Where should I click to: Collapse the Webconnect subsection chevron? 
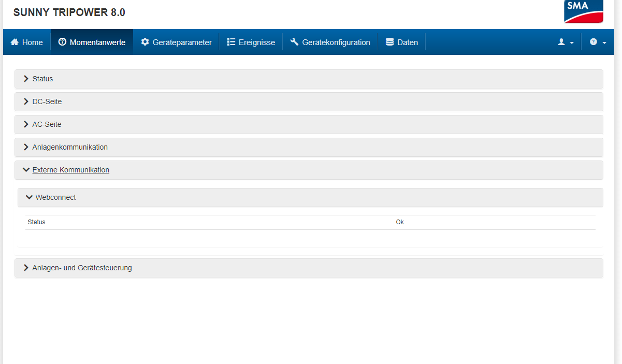(x=30, y=197)
